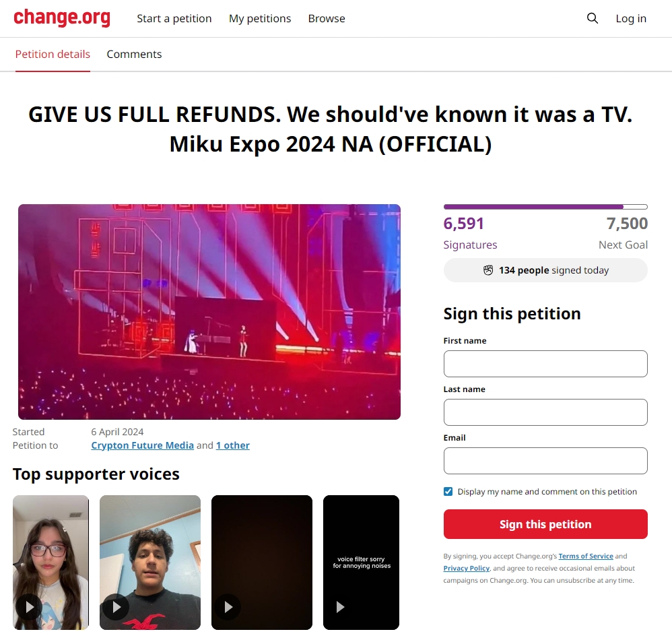This screenshot has height=638, width=672.
Task: Click the fist icon beside signed today
Action: point(488,270)
